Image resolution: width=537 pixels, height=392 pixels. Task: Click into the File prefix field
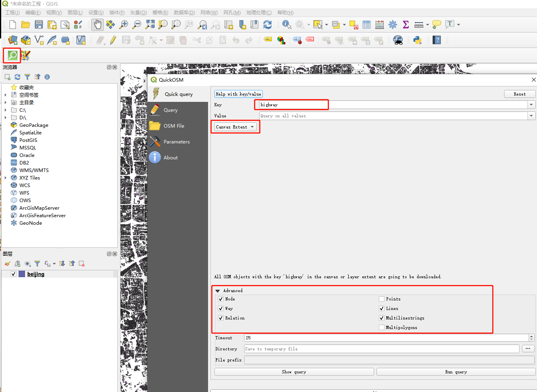tap(390, 360)
